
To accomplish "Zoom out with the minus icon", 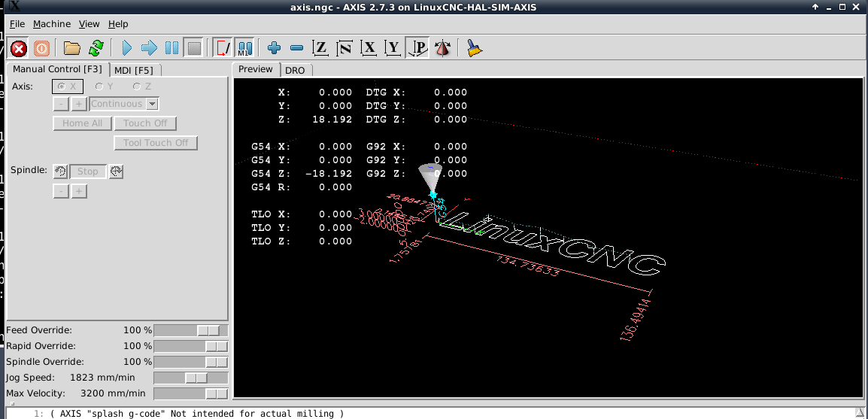I will [296, 48].
